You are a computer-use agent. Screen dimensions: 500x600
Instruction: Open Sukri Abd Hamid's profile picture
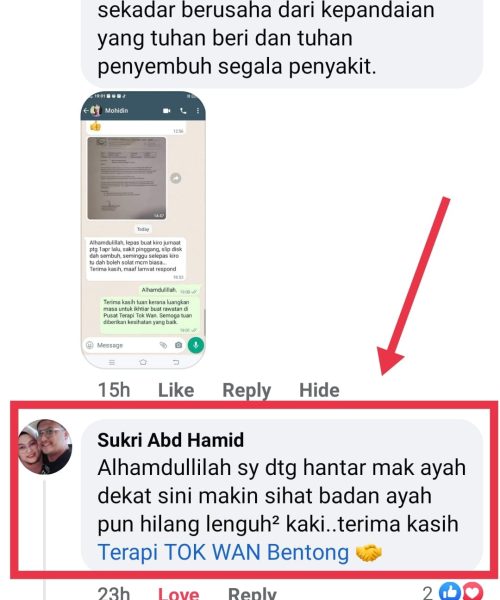coord(45,447)
